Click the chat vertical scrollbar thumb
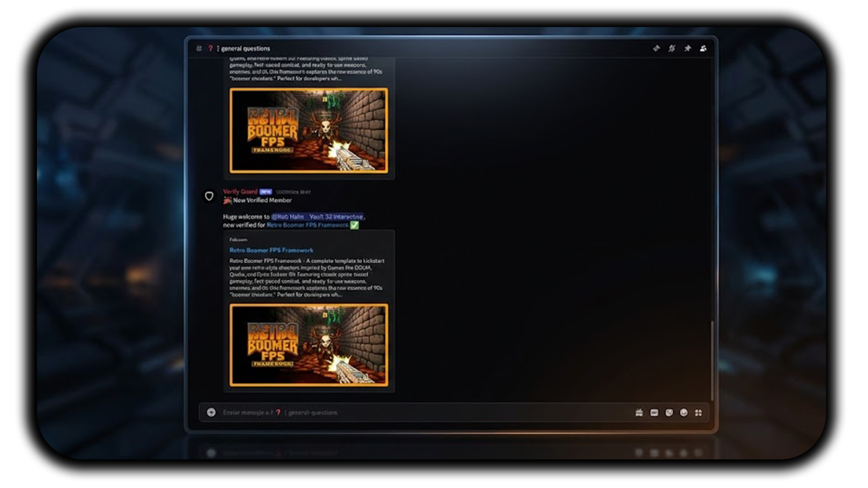 coord(712,360)
